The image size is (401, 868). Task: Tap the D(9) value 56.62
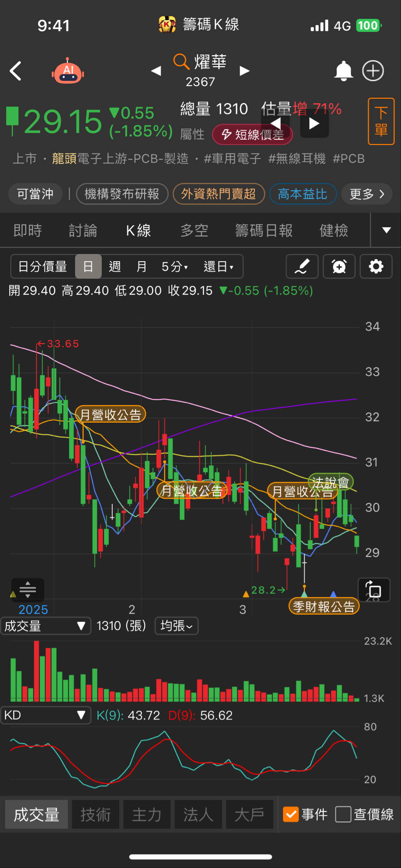click(x=216, y=715)
